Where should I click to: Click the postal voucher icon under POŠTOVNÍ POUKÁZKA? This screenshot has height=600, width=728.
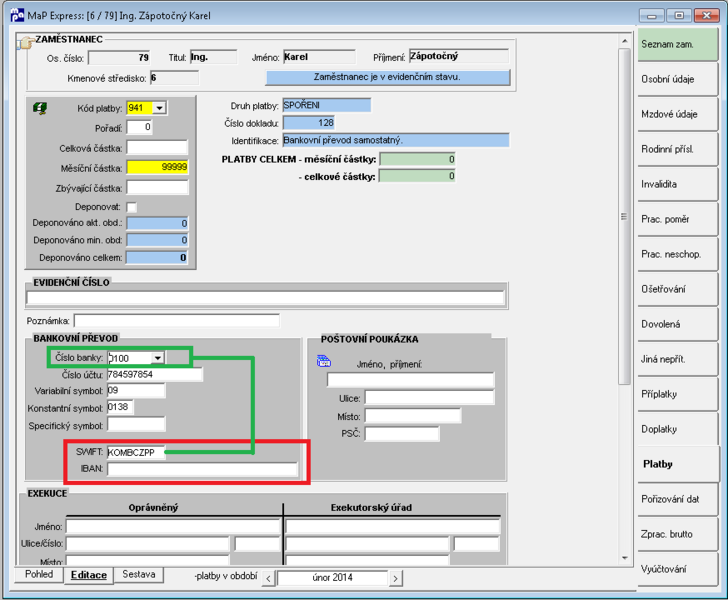pyautogui.click(x=324, y=361)
